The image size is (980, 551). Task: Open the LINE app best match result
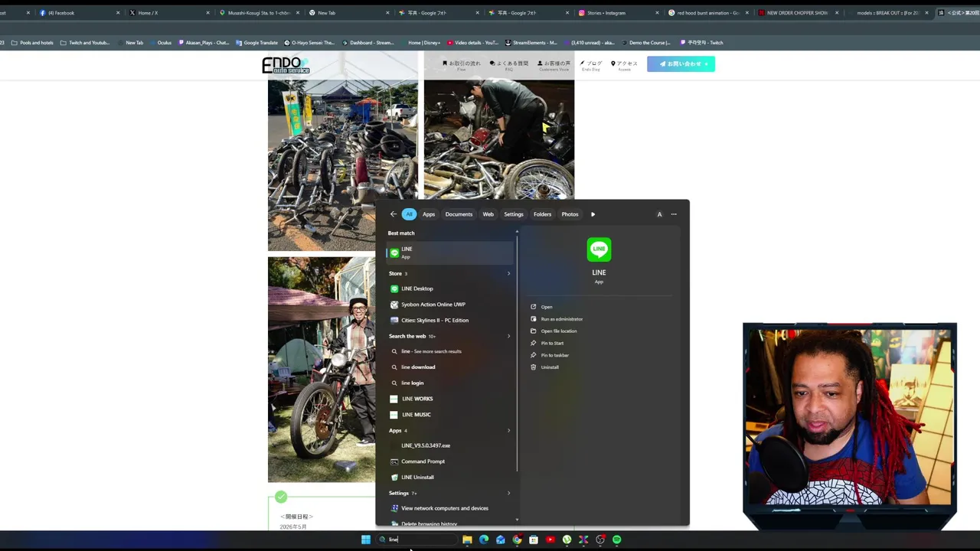[449, 252]
